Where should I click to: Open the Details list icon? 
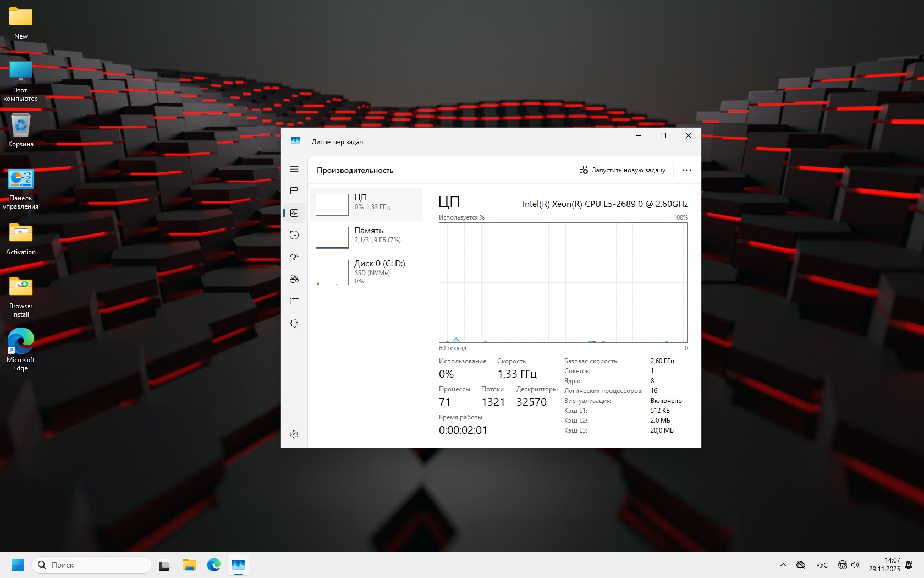tap(294, 301)
